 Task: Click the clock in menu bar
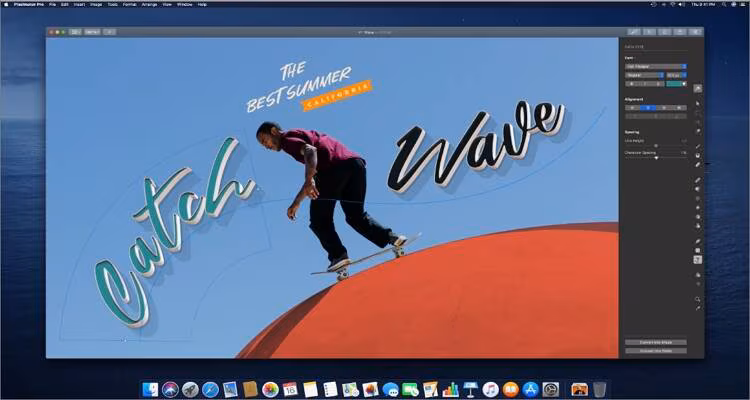(x=701, y=4)
